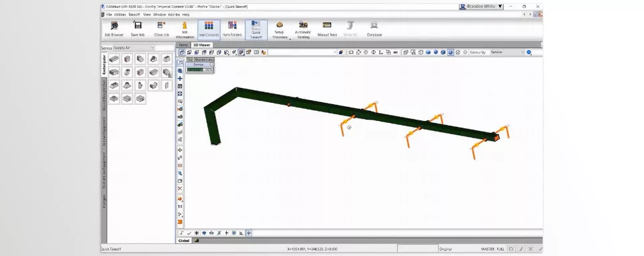Open the wide empty dropdown in viewer toolbar
This screenshot has width=644, height=256.
click(x=303, y=52)
